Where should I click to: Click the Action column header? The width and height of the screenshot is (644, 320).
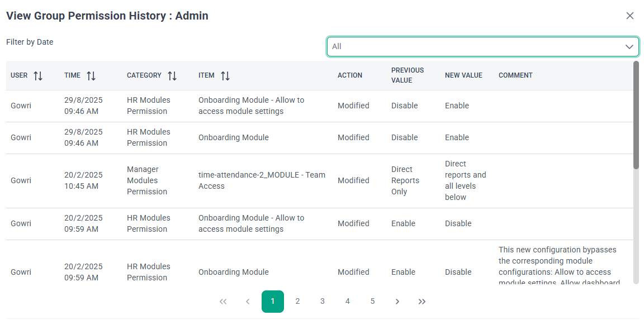click(350, 75)
